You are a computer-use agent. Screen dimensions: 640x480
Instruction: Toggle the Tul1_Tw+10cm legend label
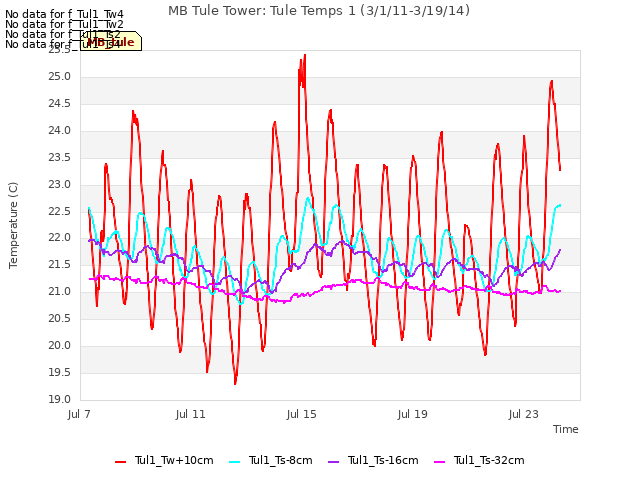pos(174,460)
